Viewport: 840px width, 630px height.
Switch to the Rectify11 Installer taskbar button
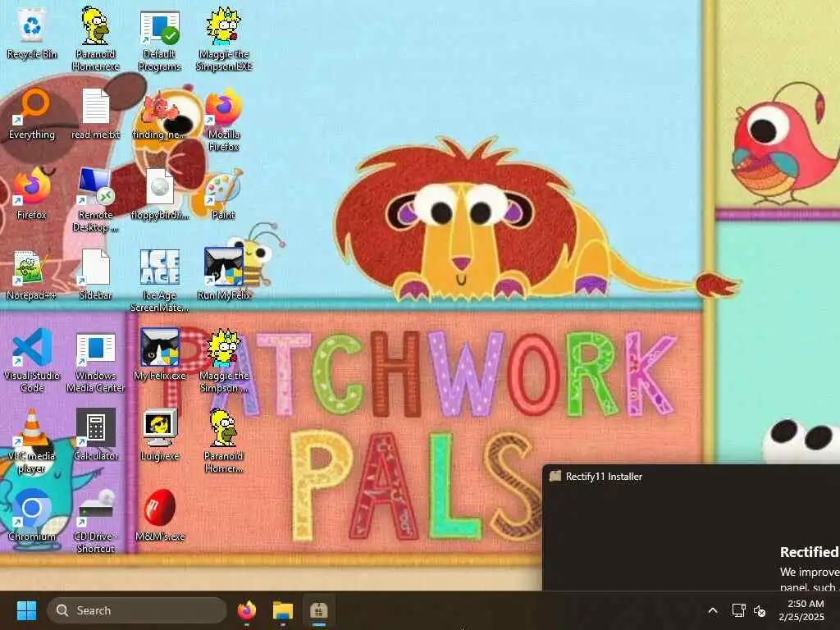pos(319,610)
